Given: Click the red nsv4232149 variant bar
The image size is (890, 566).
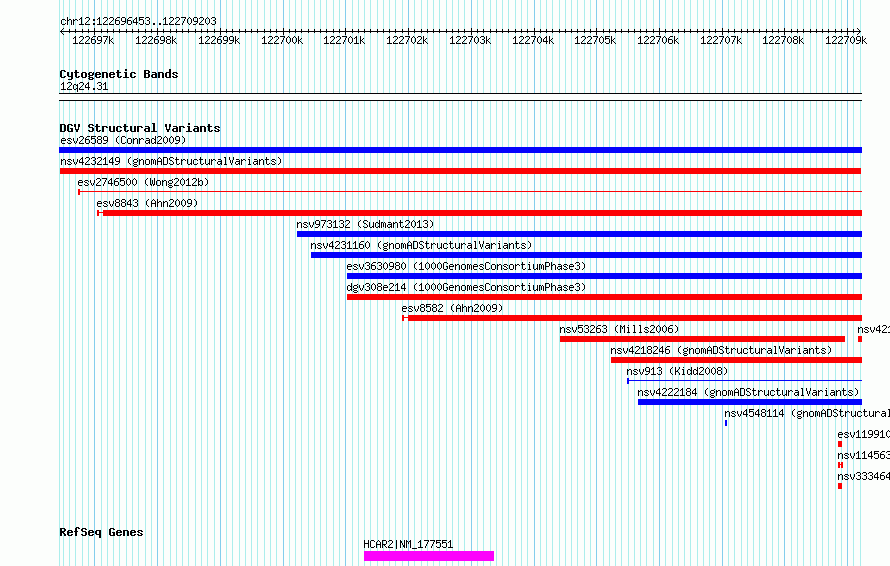Looking at the screenshot, I should click(x=460, y=171).
